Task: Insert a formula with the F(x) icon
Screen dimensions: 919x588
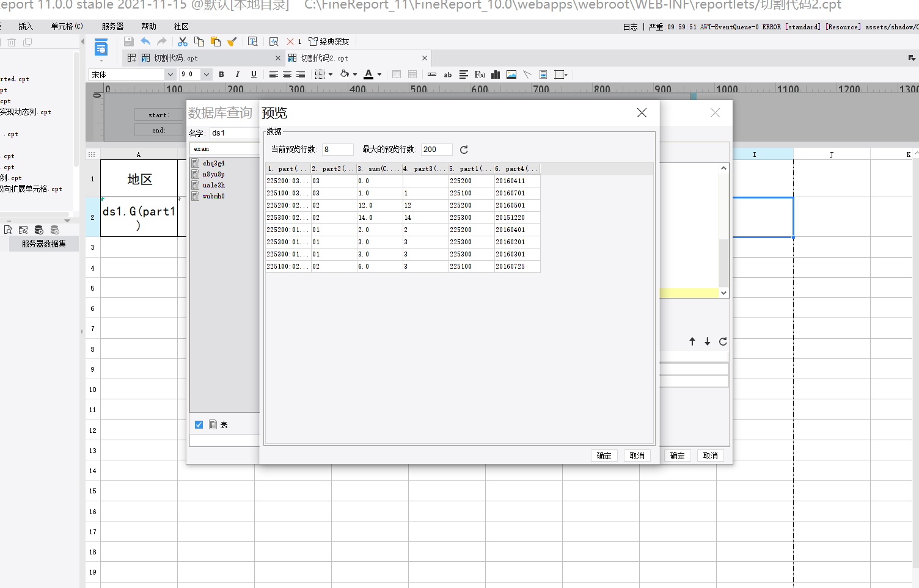Action: coord(480,74)
